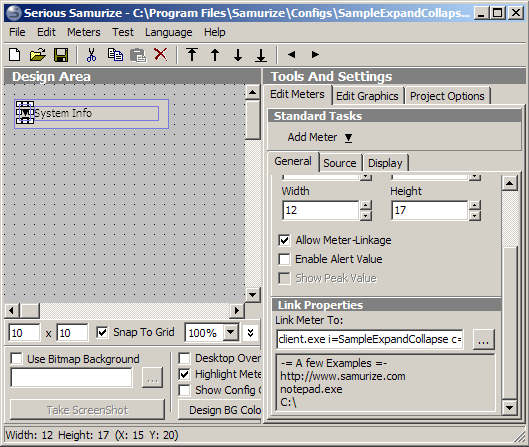Select the Edit Meters tab
529x447 pixels.
click(297, 94)
